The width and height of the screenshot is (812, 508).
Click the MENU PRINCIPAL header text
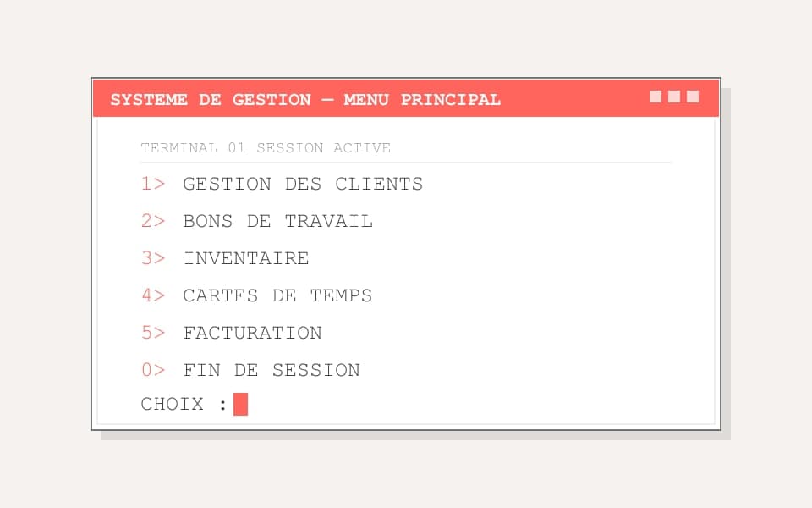point(422,100)
